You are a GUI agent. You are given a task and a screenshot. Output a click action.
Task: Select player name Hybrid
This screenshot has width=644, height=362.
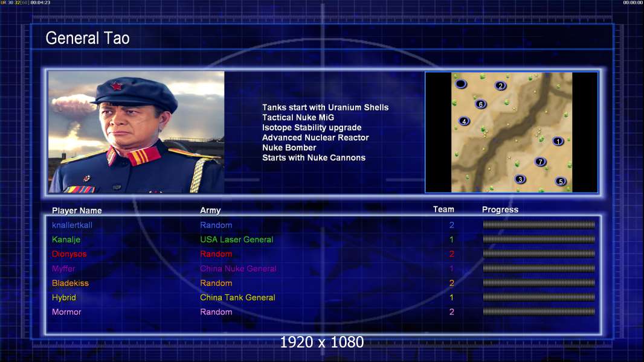click(63, 298)
